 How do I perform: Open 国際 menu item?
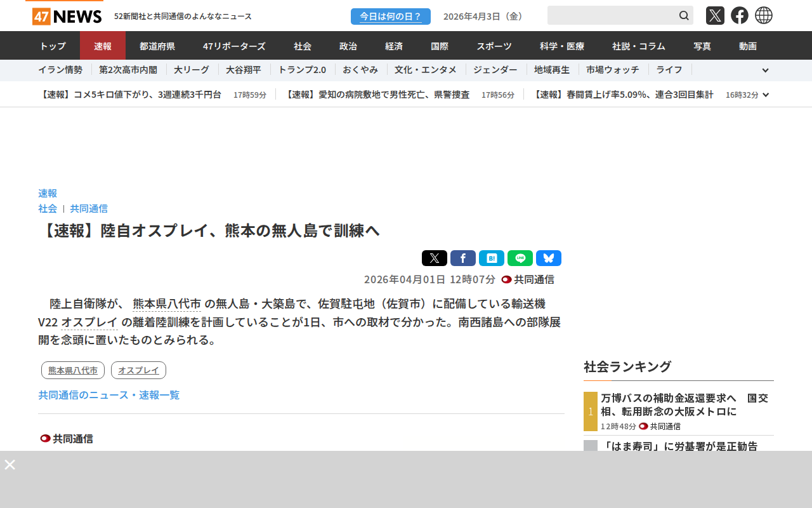pos(440,46)
